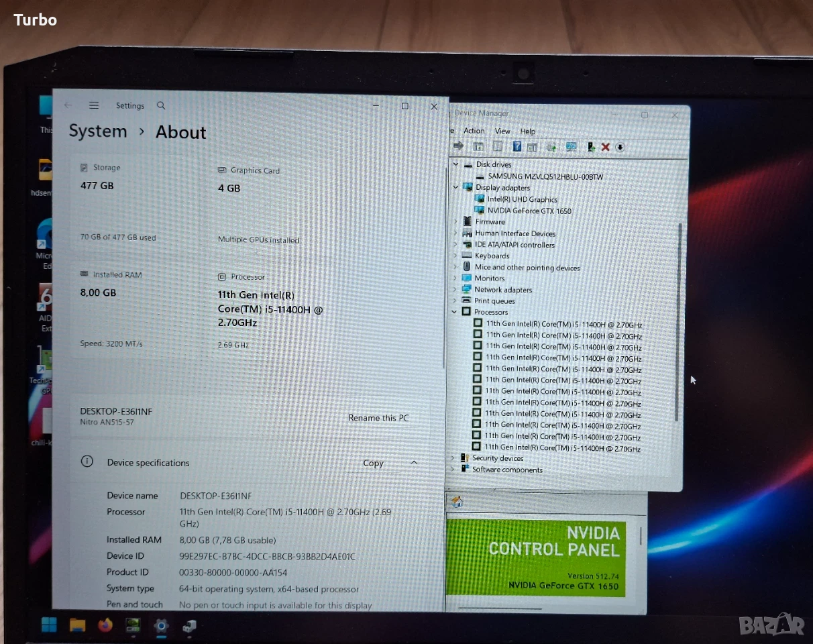
Task: Switch to Device Manager taskbar icon
Action: (x=189, y=627)
